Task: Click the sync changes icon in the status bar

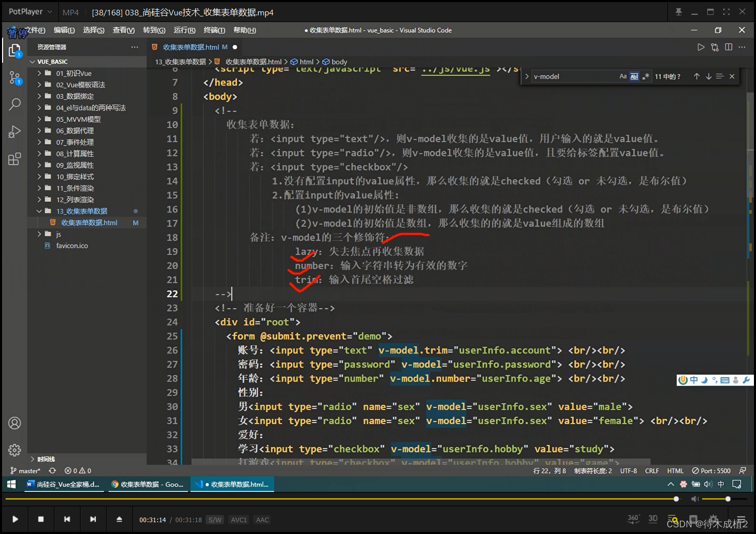Action: coord(52,470)
